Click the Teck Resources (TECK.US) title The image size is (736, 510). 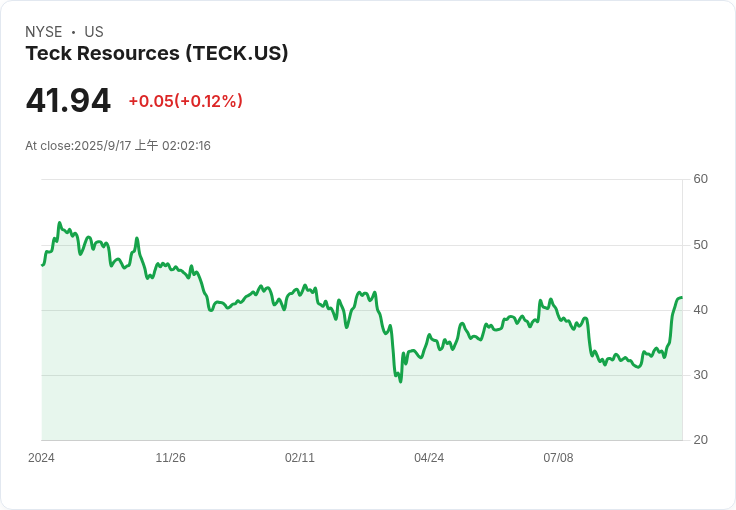(x=157, y=54)
